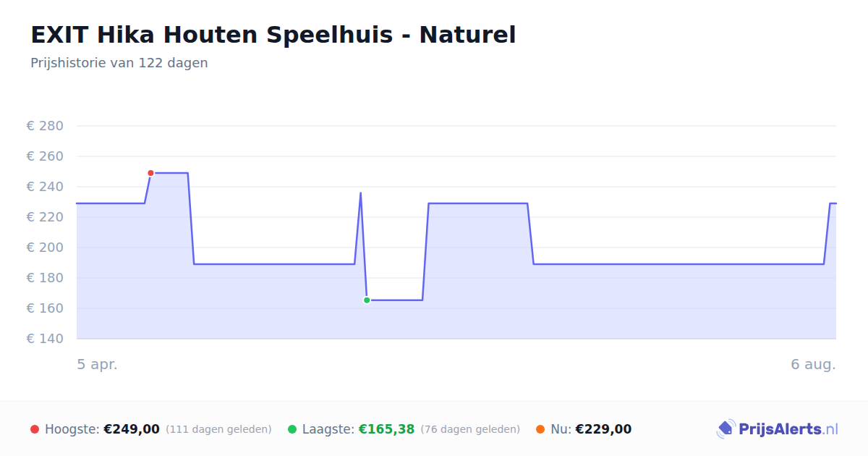Click the 76 dagen geleden note
868x456 pixels.
click(470, 429)
